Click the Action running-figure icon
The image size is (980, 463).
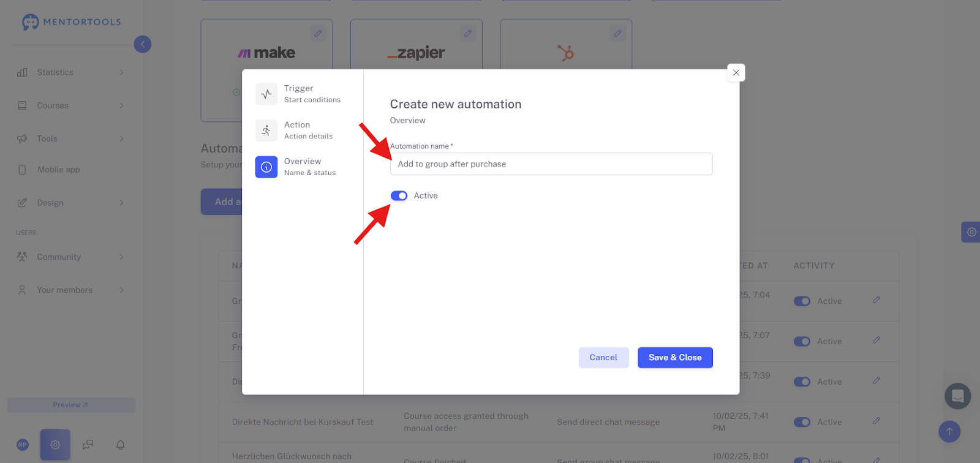[x=266, y=130]
